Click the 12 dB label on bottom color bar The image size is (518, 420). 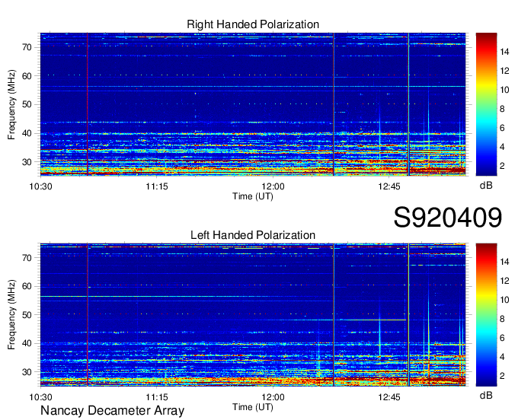point(504,281)
